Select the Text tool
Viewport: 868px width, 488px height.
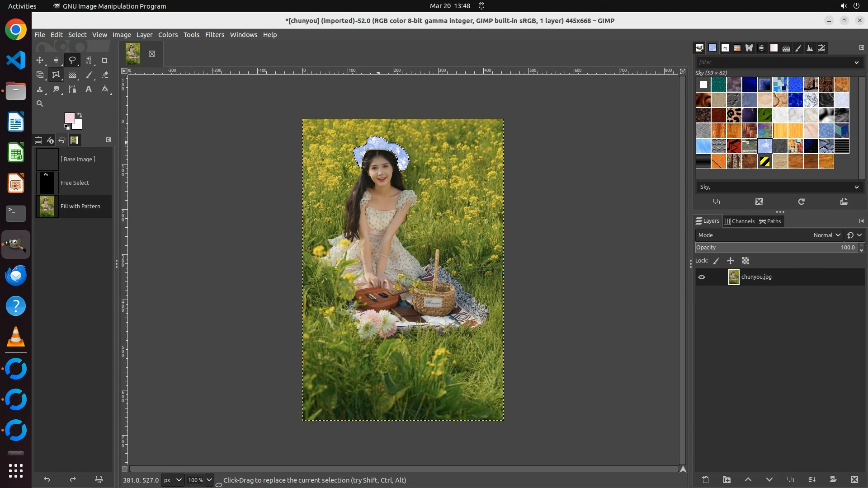click(x=89, y=89)
